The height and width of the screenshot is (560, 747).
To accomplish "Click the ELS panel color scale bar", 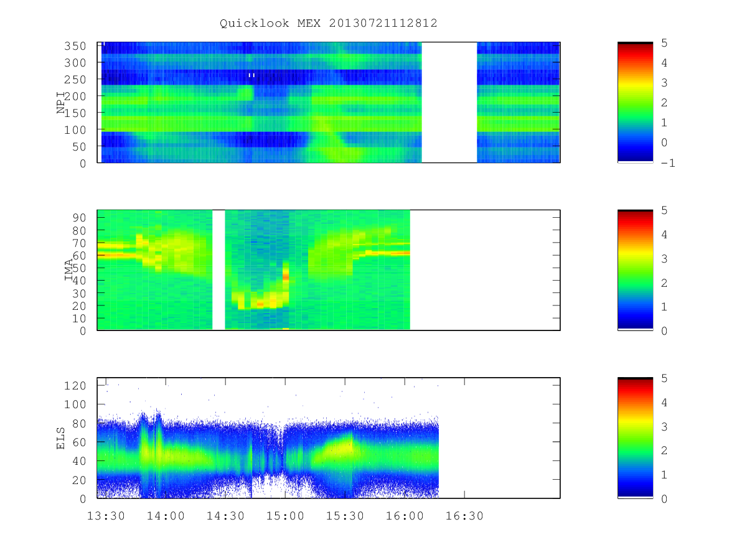I will [635, 438].
